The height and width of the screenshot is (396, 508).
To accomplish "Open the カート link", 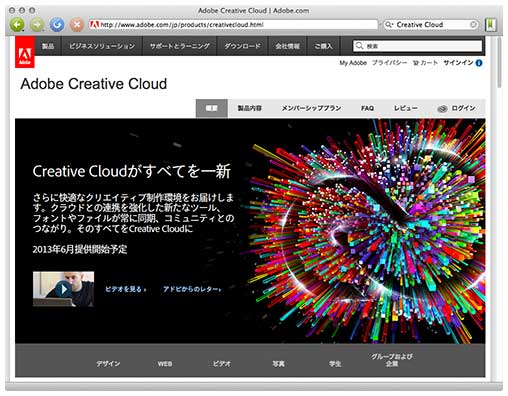I will tap(429, 63).
